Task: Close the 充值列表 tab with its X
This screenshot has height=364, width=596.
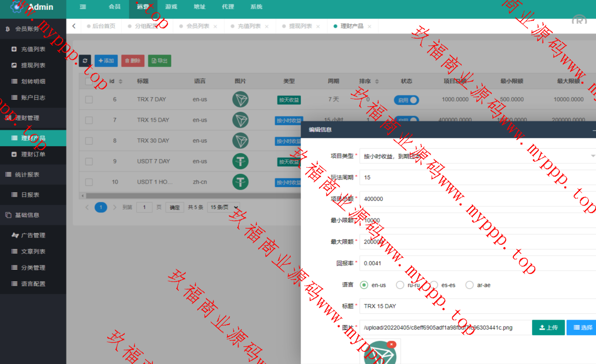Action: [267, 27]
